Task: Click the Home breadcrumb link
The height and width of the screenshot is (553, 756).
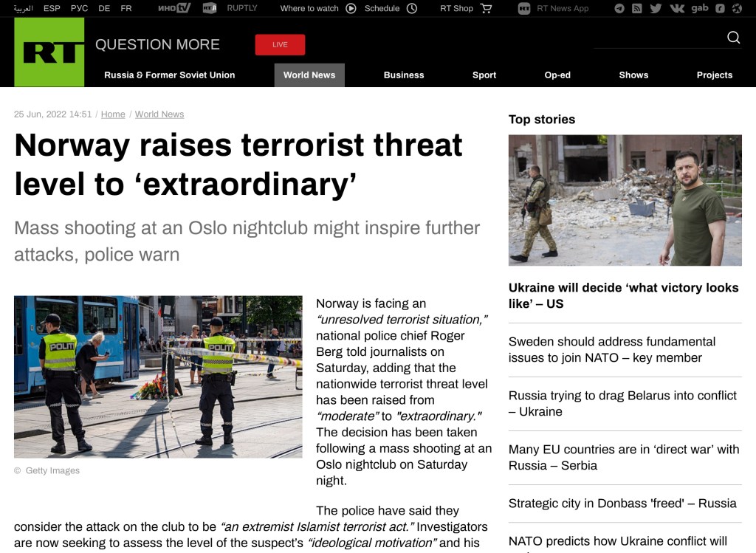Action: pyautogui.click(x=113, y=114)
